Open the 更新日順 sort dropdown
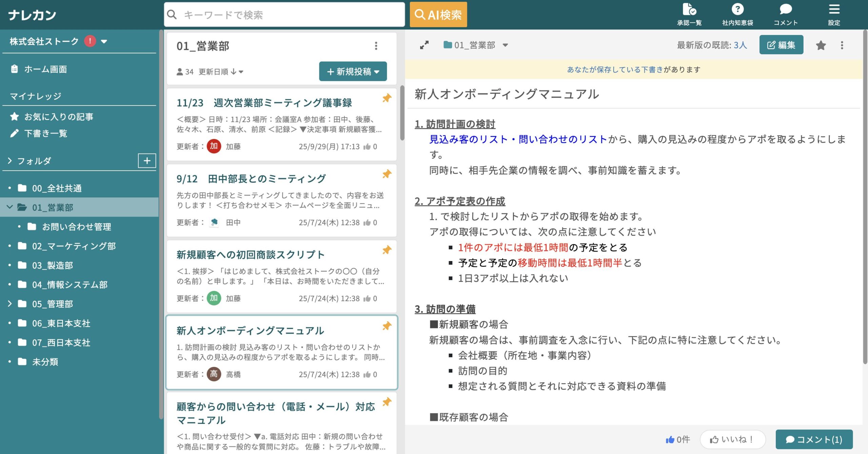 (x=221, y=72)
